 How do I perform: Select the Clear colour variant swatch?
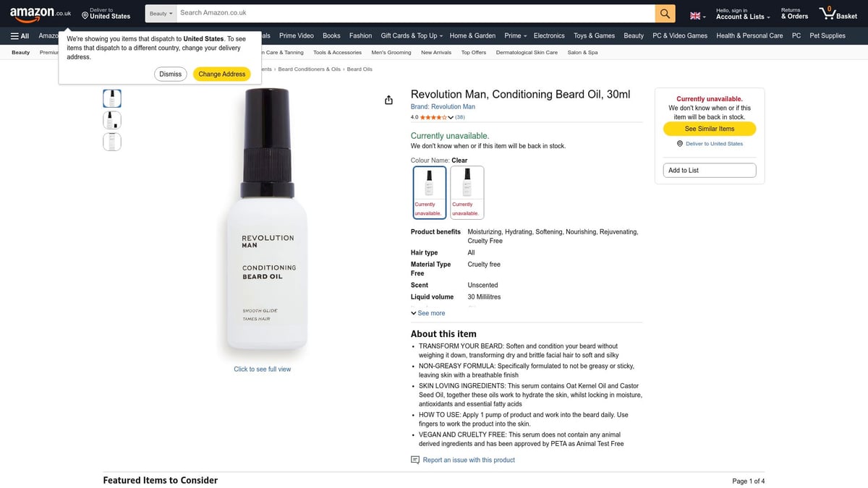tap(429, 190)
